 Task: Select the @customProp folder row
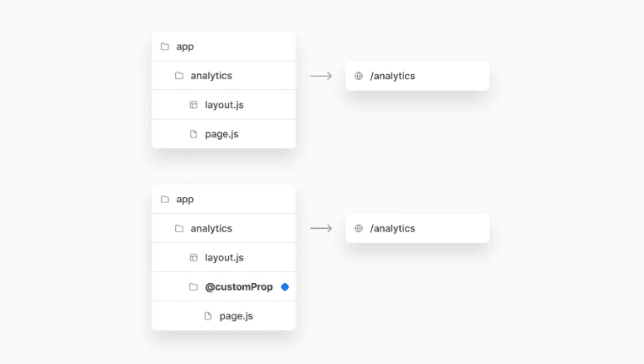(238, 286)
